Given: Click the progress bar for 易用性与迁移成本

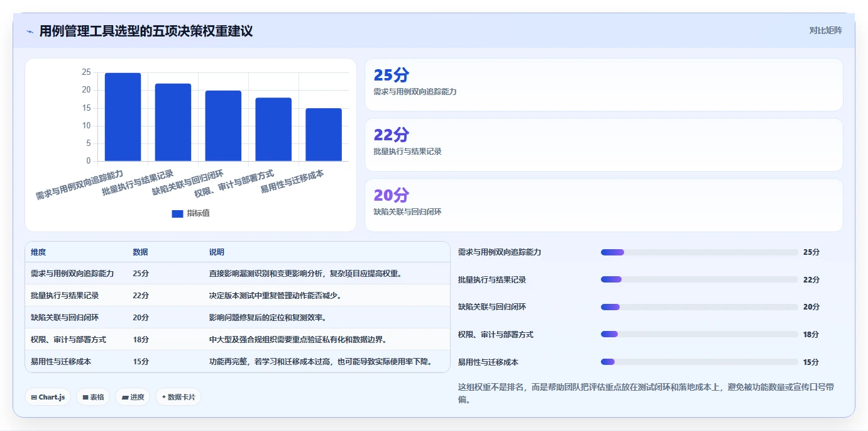Looking at the screenshot, I should pyautogui.click(x=700, y=362).
